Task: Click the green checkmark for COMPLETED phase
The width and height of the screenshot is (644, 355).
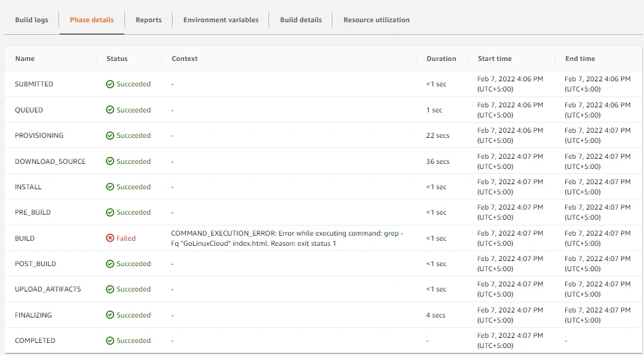Action: coord(110,340)
